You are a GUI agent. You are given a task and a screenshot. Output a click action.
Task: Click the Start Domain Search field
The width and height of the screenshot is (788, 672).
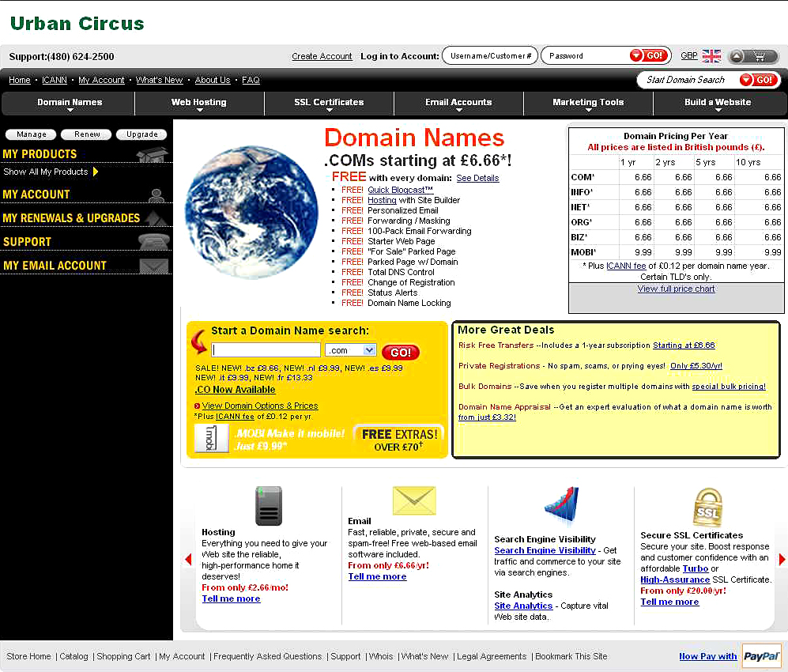(x=688, y=79)
